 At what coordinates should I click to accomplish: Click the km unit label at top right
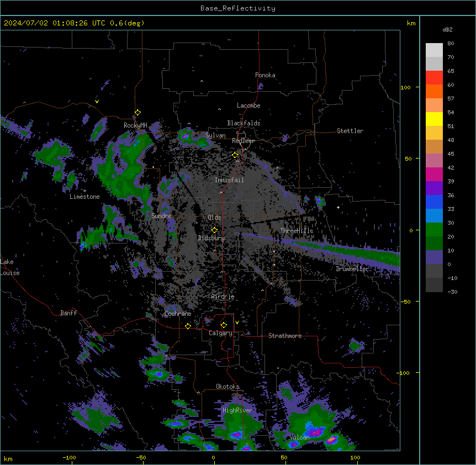tap(411, 23)
